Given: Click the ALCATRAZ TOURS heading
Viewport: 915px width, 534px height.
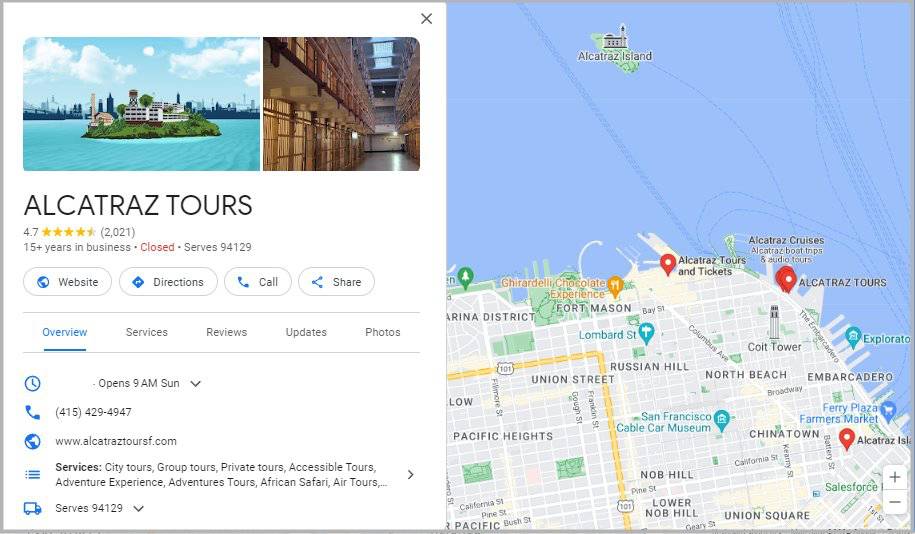Looking at the screenshot, I should click(x=138, y=205).
